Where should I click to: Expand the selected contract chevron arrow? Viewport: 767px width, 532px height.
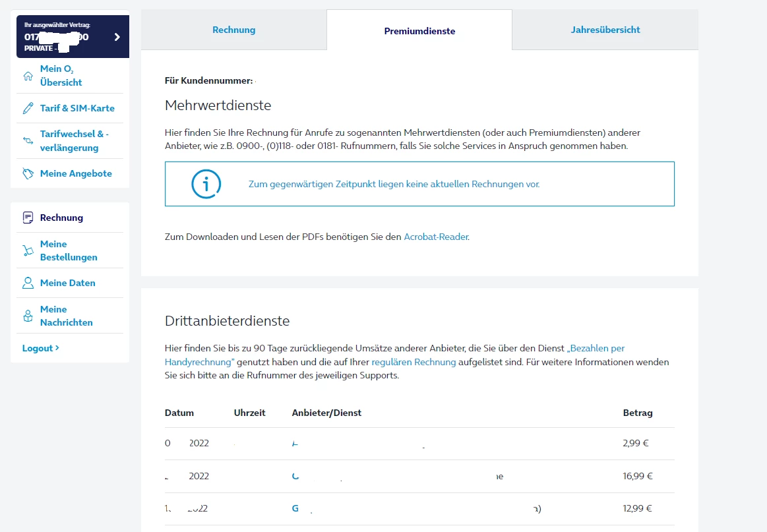click(117, 37)
